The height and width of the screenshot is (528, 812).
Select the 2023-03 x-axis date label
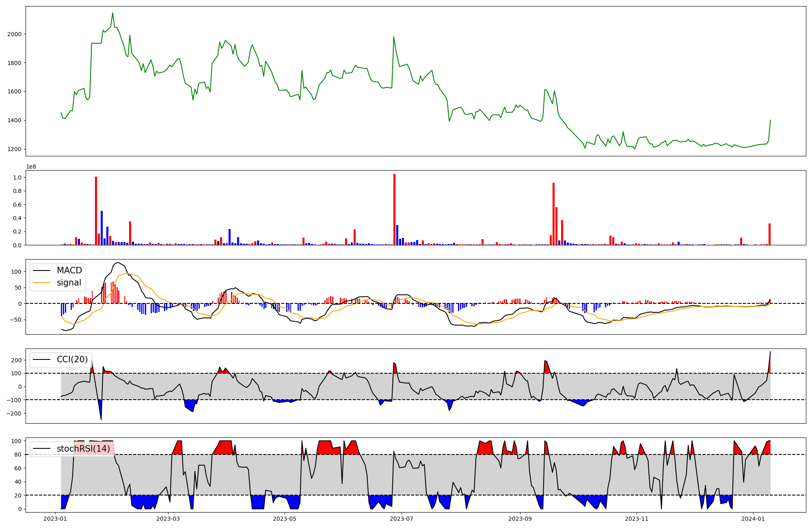(x=168, y=519)
